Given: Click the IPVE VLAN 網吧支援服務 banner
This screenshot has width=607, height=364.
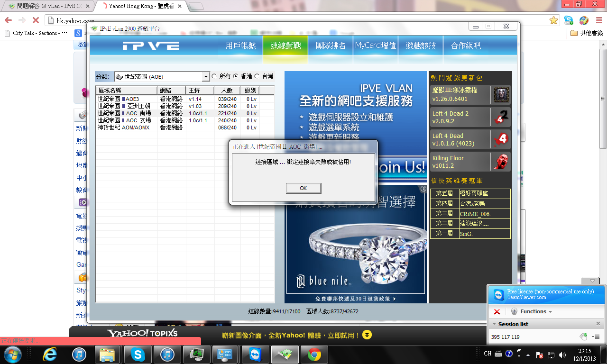Looking at the screenshot, I should (356, 127).
